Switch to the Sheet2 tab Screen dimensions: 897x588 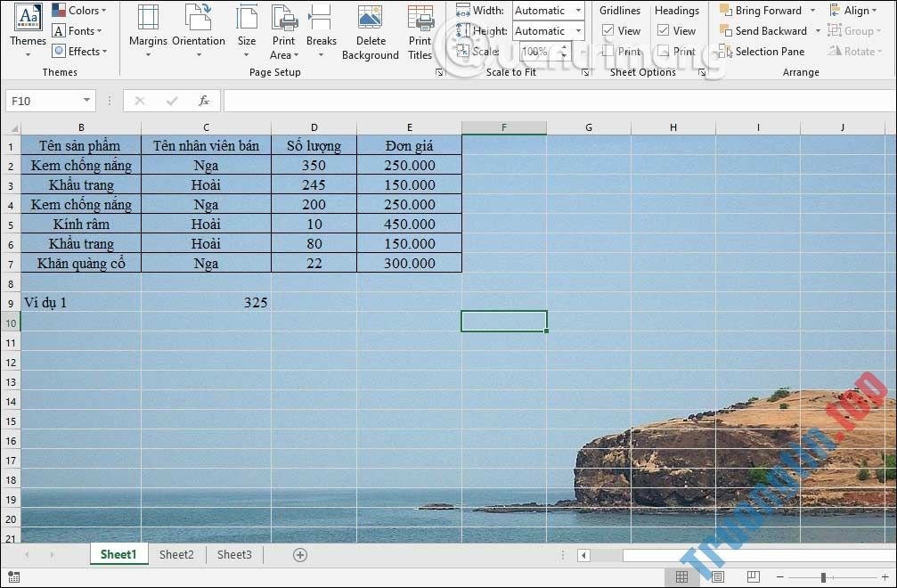(x=175, y=554)
